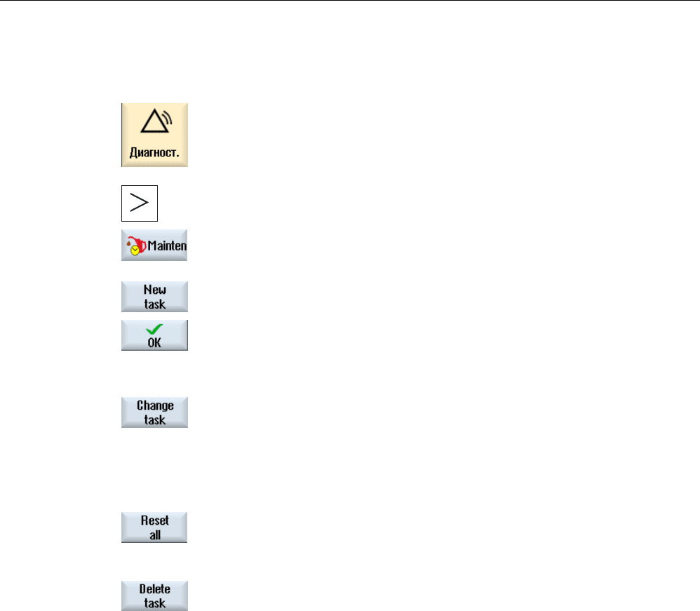Click the word Reset on the softkey
Viewport: 700px width, 611px height.
[x=155, y=521]
